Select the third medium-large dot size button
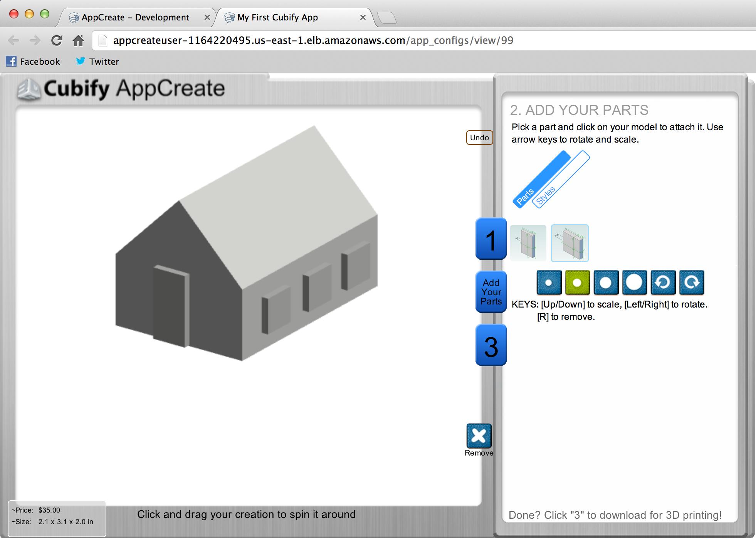Viewport: 756px width, 538px height. 606,282
